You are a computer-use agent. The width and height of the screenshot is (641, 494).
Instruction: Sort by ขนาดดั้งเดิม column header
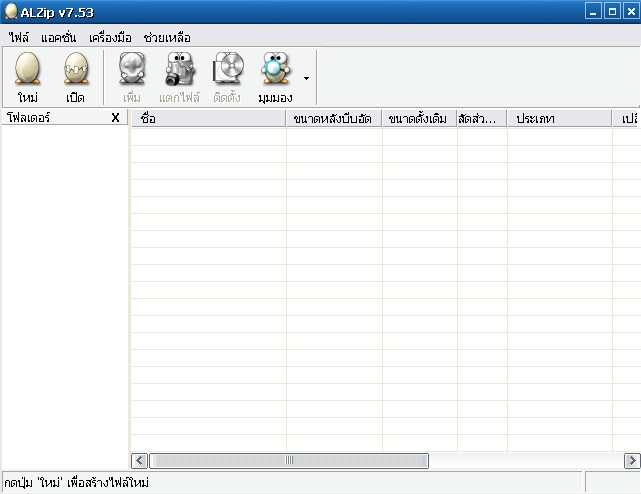[419, 119]
